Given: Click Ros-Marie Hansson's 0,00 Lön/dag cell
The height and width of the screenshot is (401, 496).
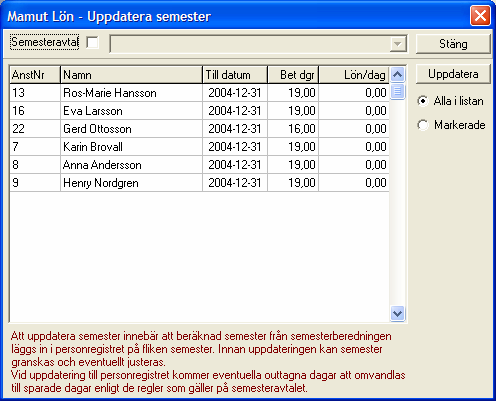Looking at the screenshot, I should (354, 93).
